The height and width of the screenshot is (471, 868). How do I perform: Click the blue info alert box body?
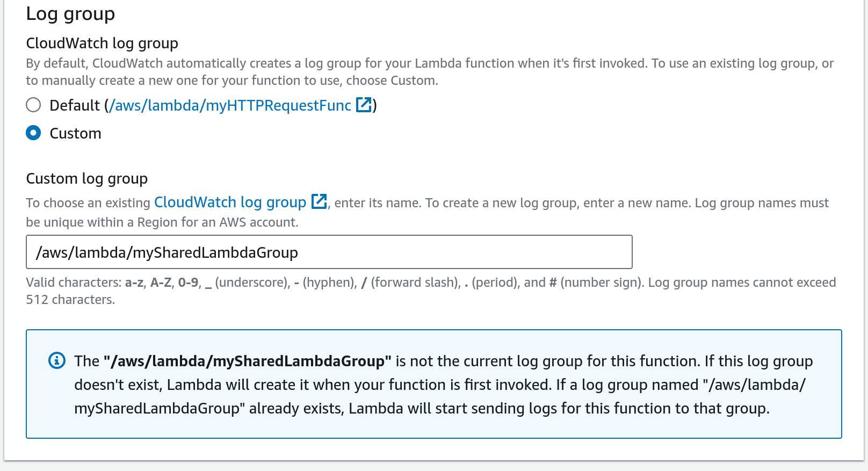coord(430,424)
